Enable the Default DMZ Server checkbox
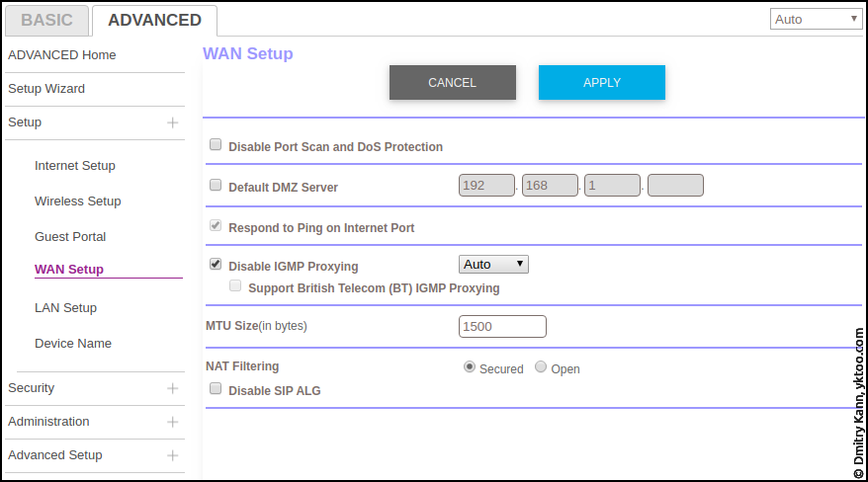868x482 pixels. point(216,185)
